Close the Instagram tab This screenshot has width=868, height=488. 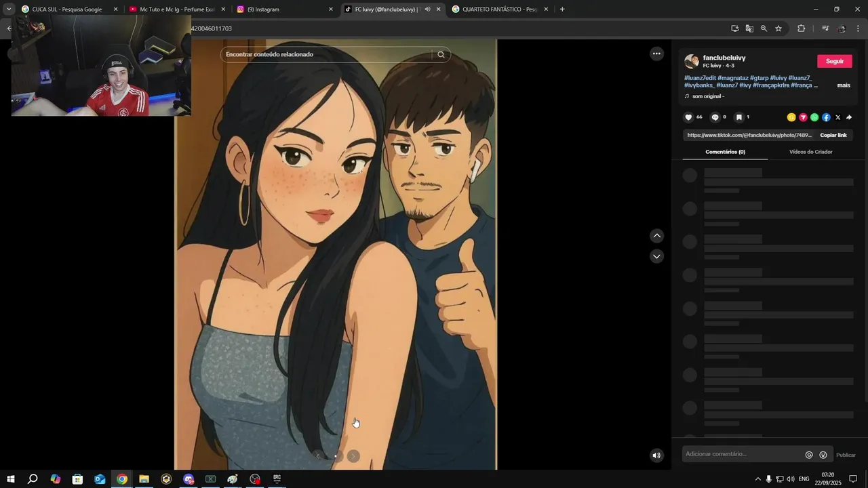tap(331, 9)
